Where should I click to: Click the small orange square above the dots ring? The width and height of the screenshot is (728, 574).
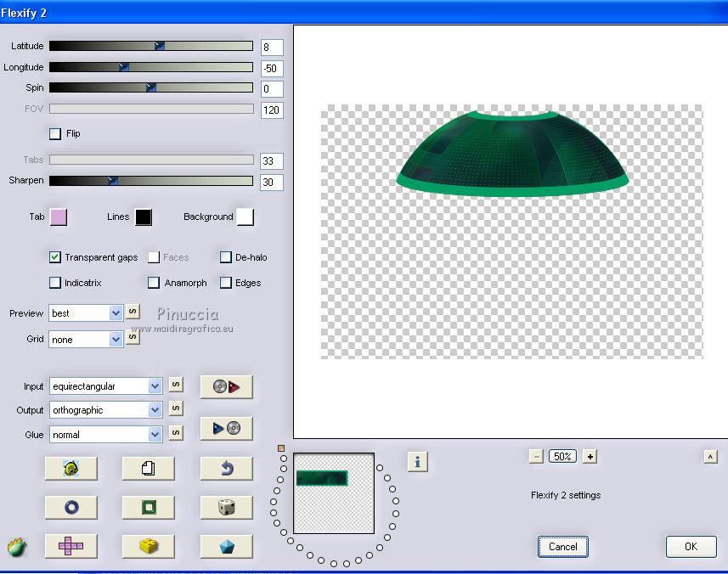pos(281,448)
